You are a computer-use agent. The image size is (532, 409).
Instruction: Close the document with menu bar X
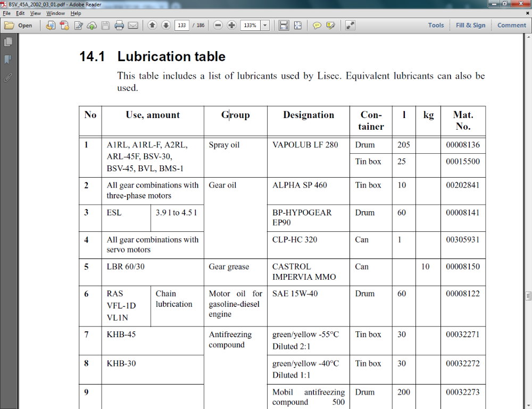528,13
